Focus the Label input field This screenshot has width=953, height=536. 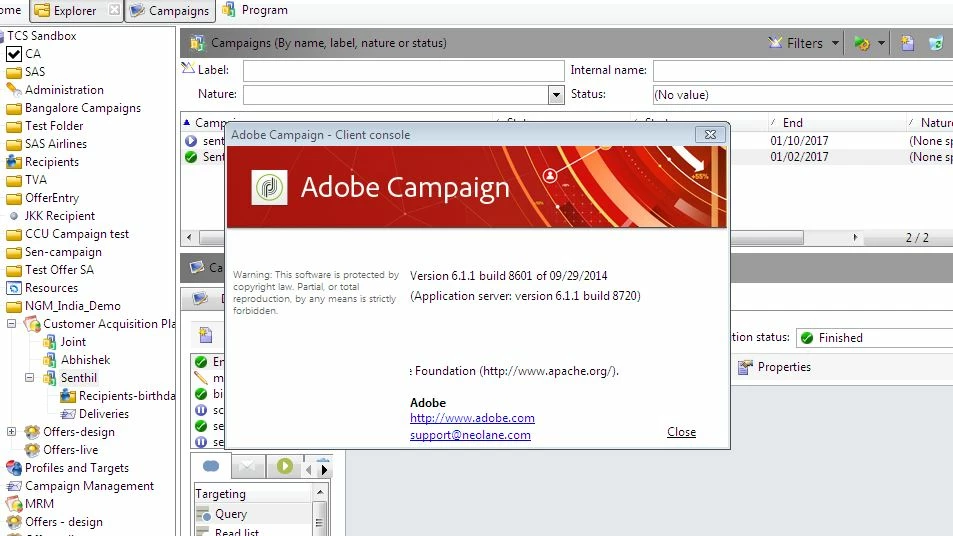pos(404,70)
